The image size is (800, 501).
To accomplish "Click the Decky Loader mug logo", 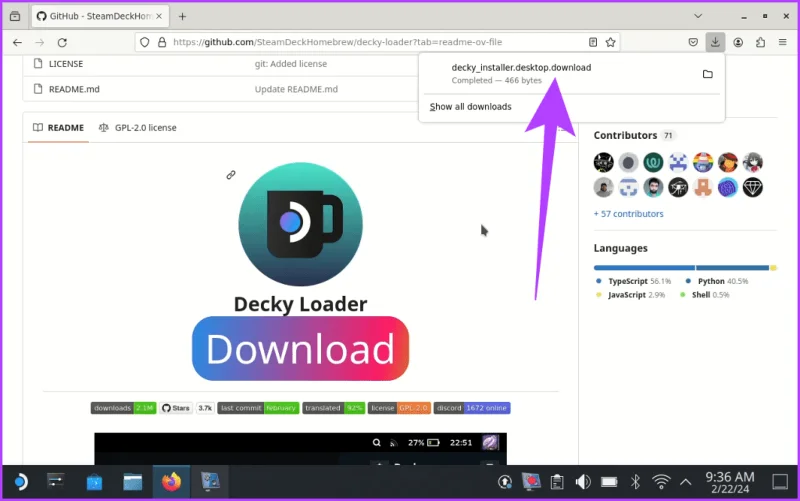I will tap(301, 224).
